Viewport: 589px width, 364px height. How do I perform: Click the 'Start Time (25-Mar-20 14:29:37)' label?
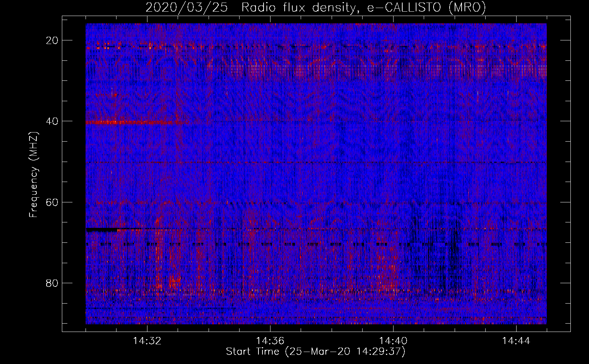316,352
